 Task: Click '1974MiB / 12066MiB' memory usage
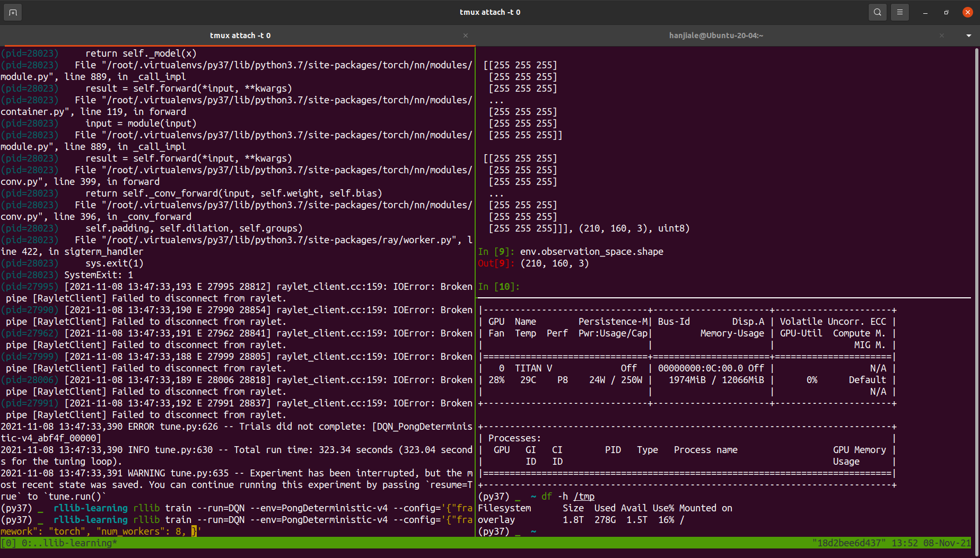[716, 380]
